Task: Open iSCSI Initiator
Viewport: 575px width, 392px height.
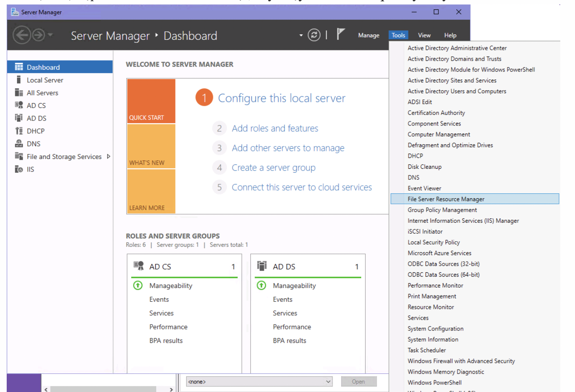Action: coord(475,231)
